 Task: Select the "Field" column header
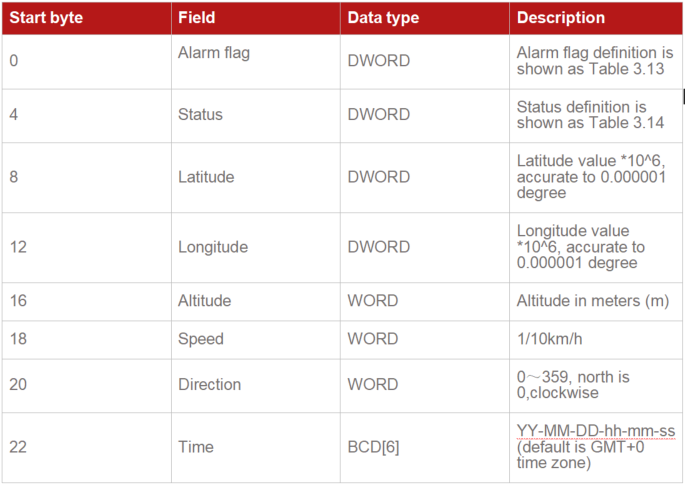pos(196,18)
